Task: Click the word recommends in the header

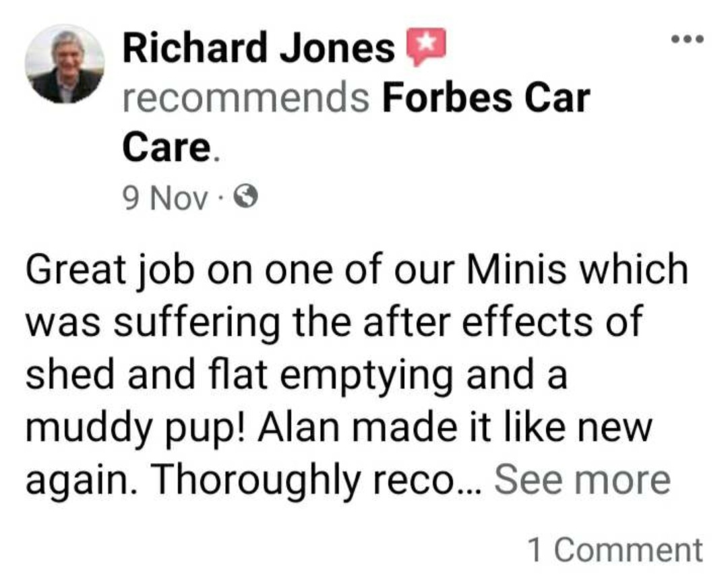Action: [x=246, y=98]
